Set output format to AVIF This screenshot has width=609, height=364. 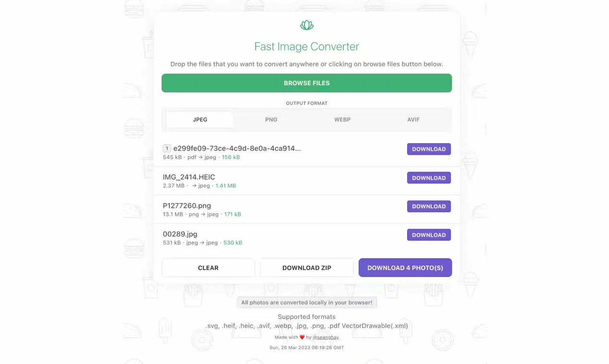point(413,120)
